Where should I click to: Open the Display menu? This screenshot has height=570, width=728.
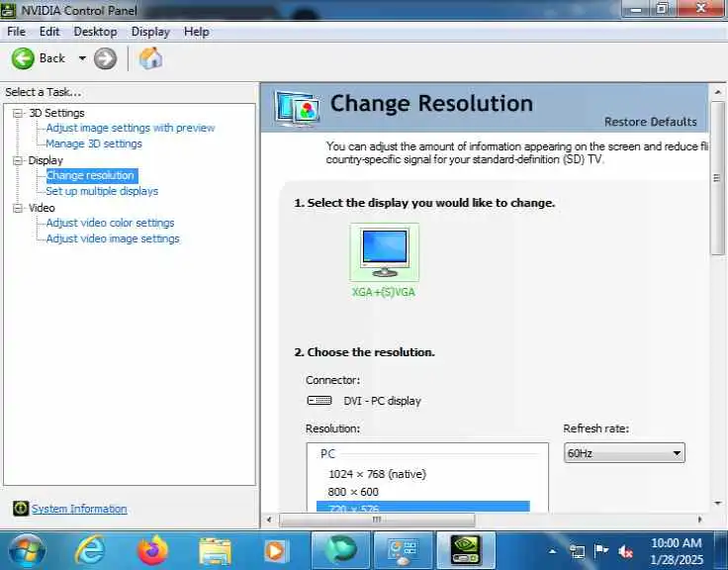click(150, 32)
